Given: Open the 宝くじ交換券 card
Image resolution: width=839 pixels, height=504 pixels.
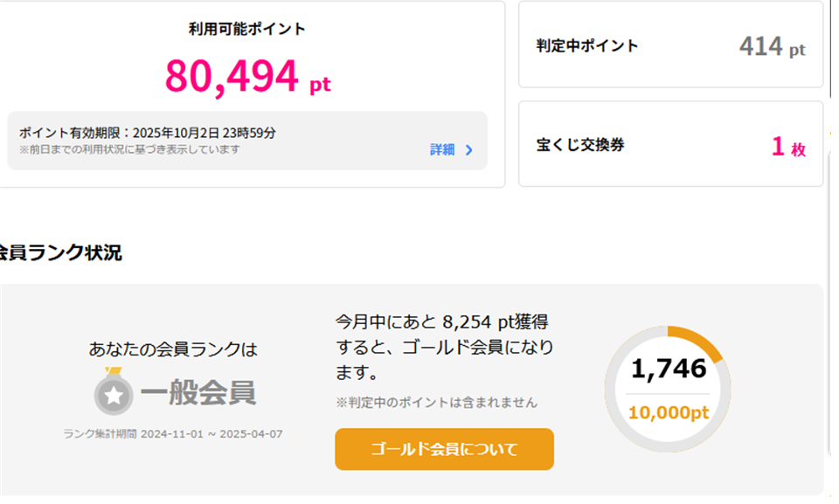Looking at the screenshot, I should click(x=670, y=144).
